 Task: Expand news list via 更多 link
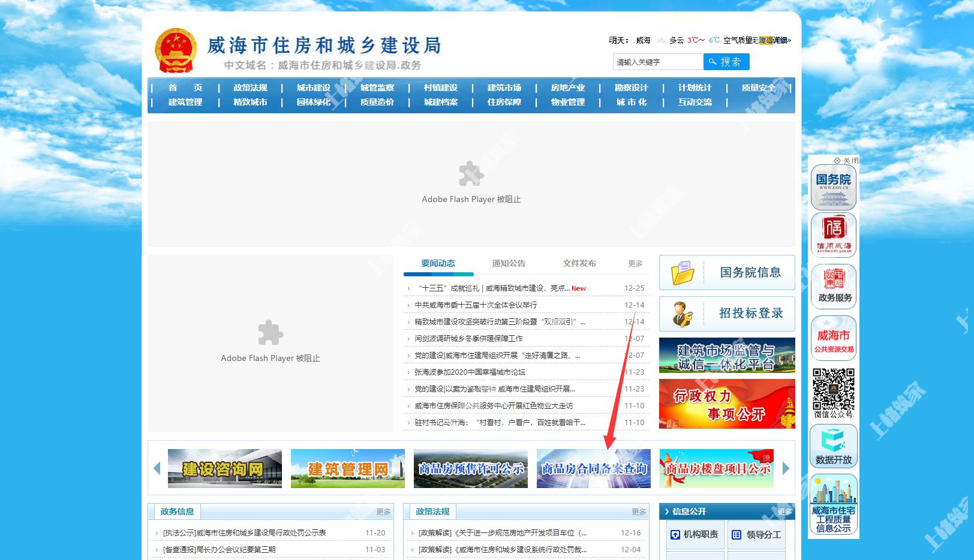(x=635, y=264)
